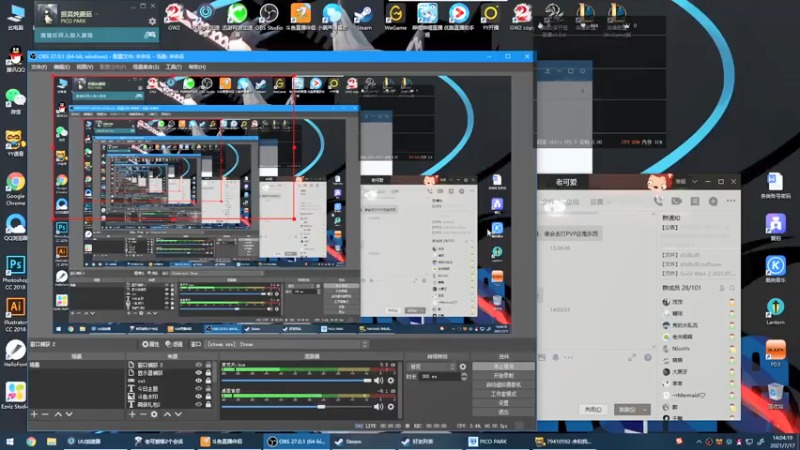Launch Steam from the desktop shortcut

click(x=363, y=17)
